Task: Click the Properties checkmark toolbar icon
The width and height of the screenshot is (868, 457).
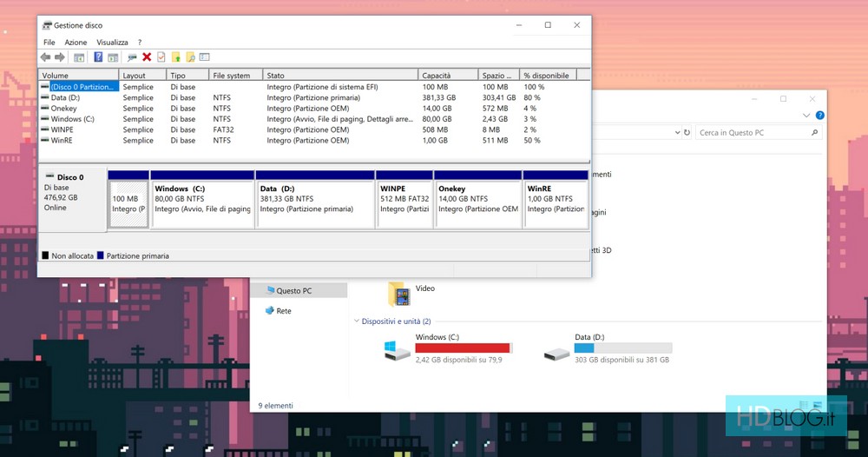Action: (161, 57)
